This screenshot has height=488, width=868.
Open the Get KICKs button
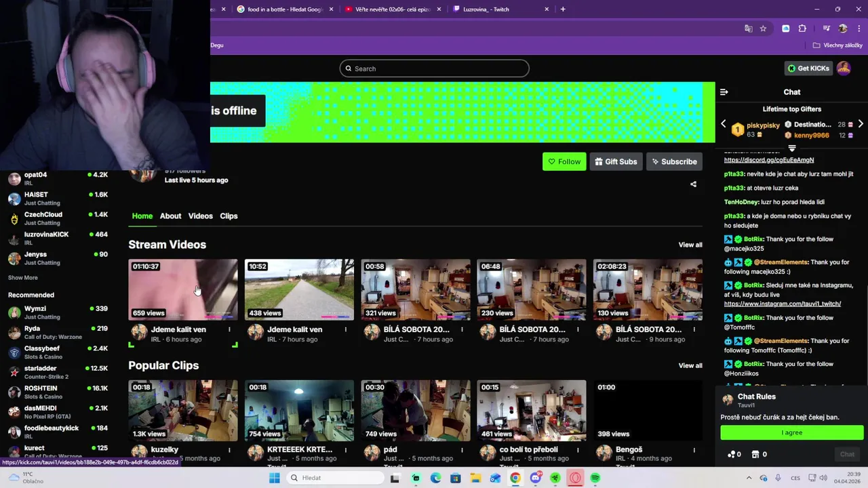[808, 68]
